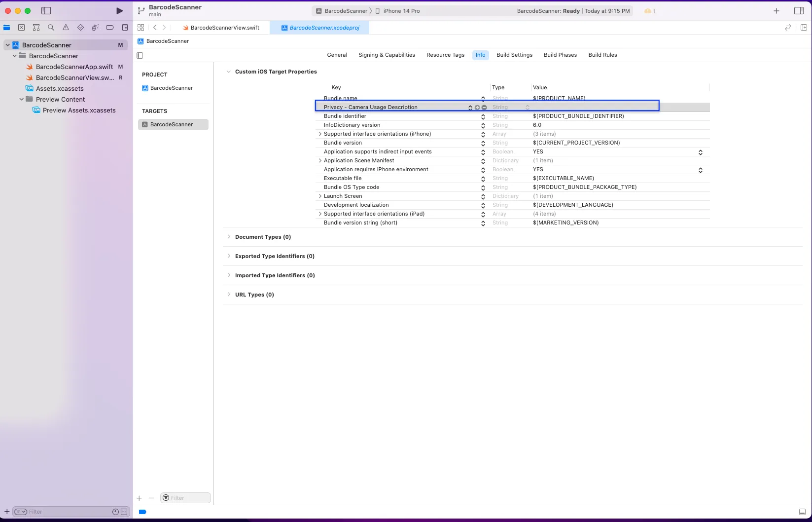This screenshot has width=812, height=522.
Task: Click the Run play button
Action: (x=119, y=11)
